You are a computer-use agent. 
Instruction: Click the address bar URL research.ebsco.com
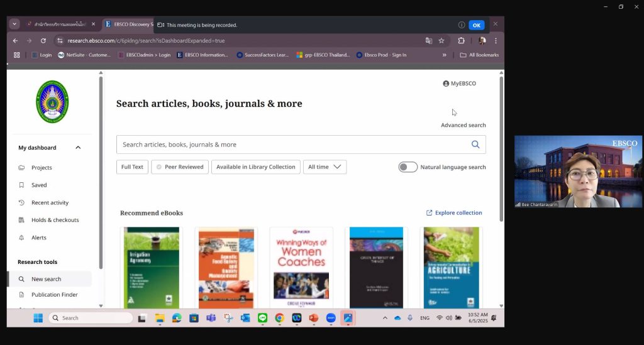tap(146, 41)
